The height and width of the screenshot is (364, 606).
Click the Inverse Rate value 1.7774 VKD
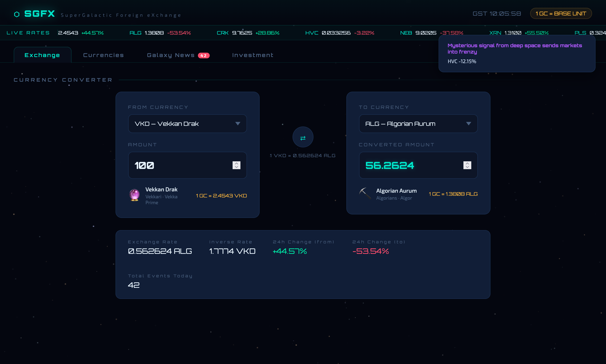[x=232, y=251]
